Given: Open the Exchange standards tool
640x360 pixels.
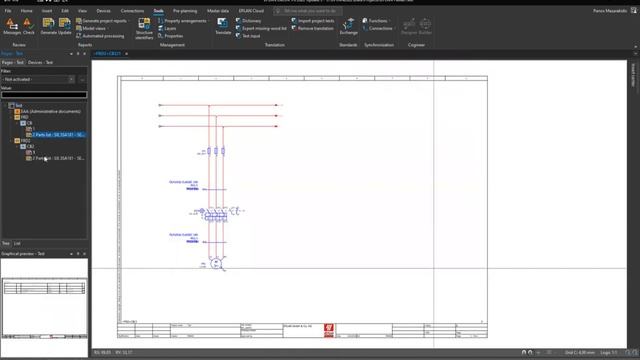Looking at the screenshot, I should click(349, 27).
